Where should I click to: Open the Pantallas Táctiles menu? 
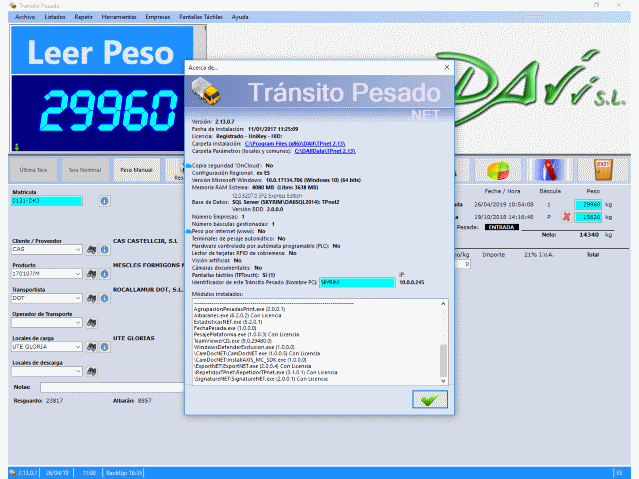click(201, 17)
